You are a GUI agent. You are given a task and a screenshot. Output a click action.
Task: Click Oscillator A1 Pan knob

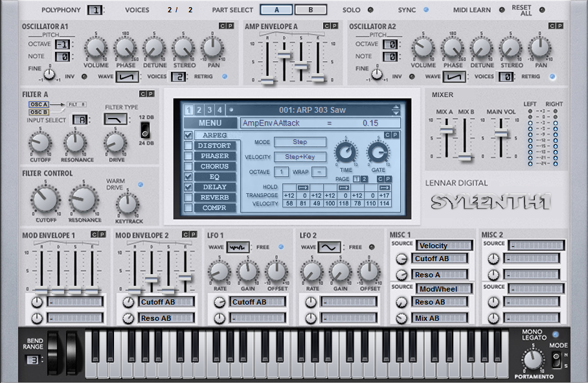[x=212, y=48]
